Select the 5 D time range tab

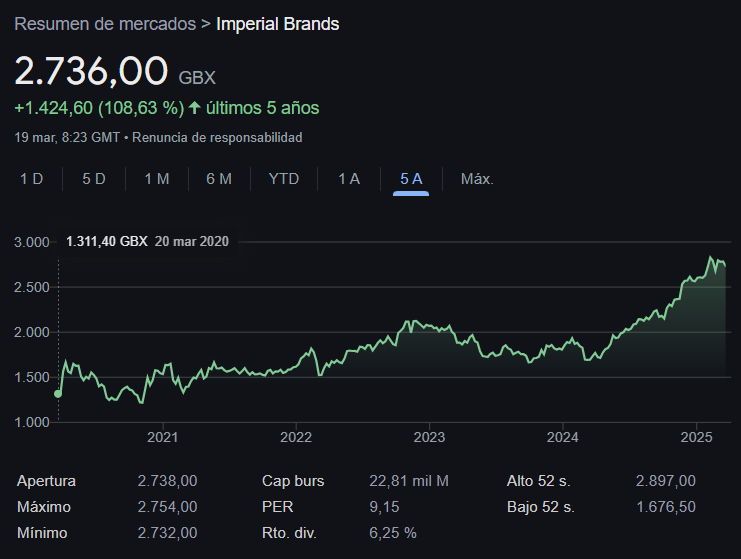(94, 179)
